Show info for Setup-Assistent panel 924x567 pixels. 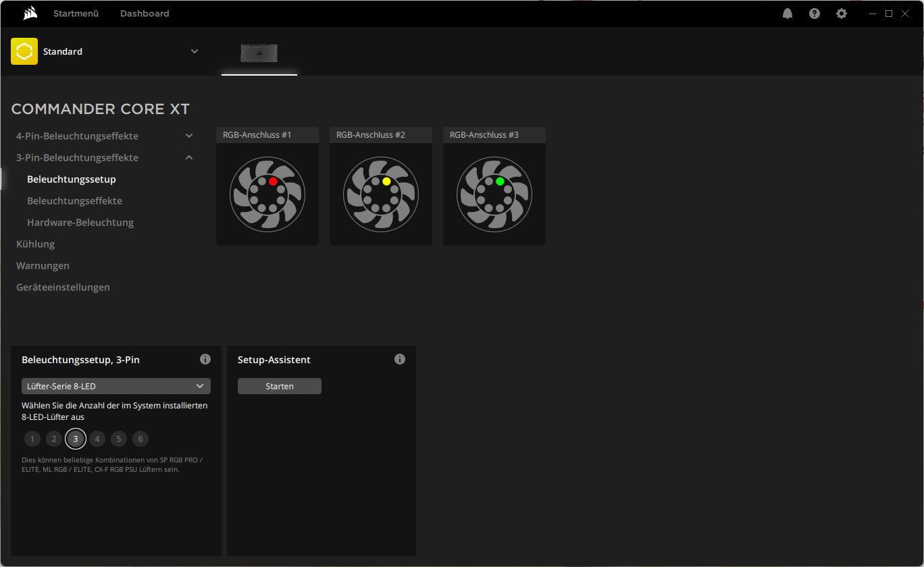[400, 359]
